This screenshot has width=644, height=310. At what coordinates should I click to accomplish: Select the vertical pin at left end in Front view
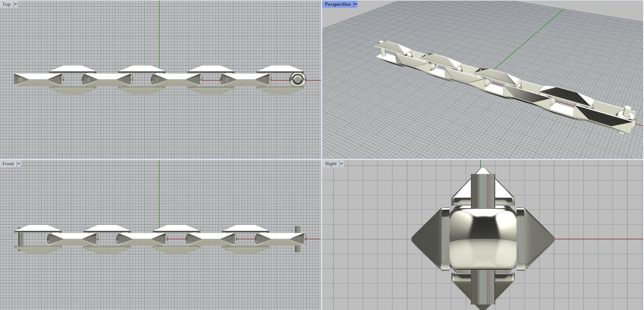pos(19,239)
